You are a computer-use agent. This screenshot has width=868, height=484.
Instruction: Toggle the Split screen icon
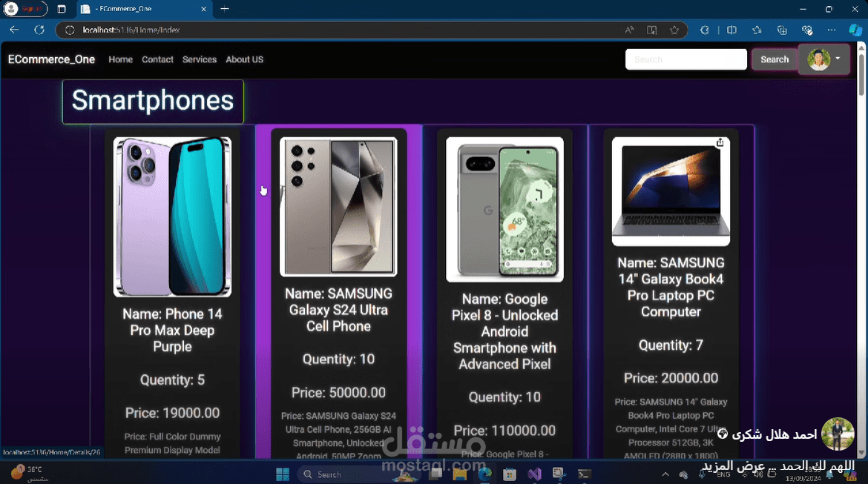(731, 30)
